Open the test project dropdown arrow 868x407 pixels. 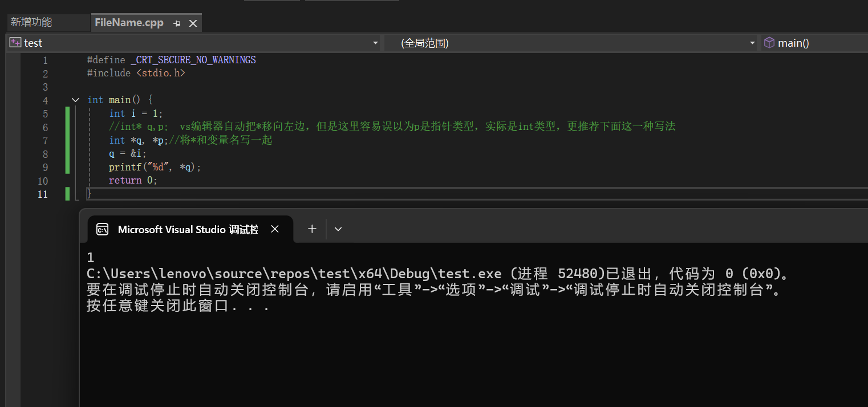(375, 43)
